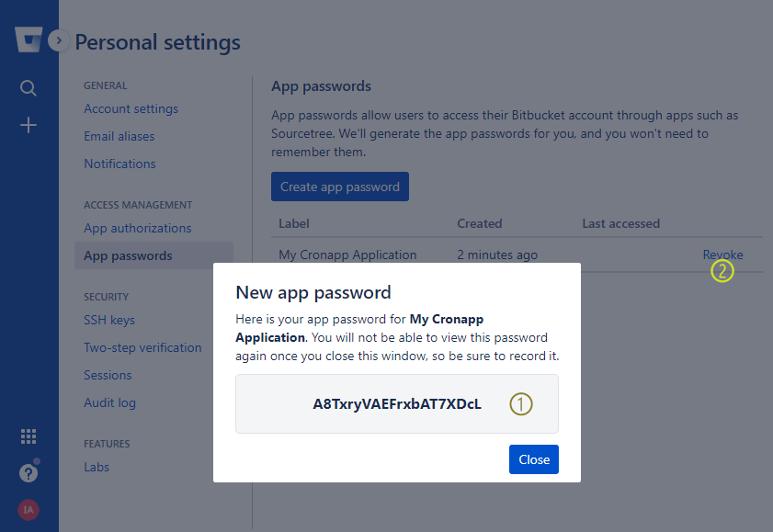Open the Audit log

coord(109,403)
